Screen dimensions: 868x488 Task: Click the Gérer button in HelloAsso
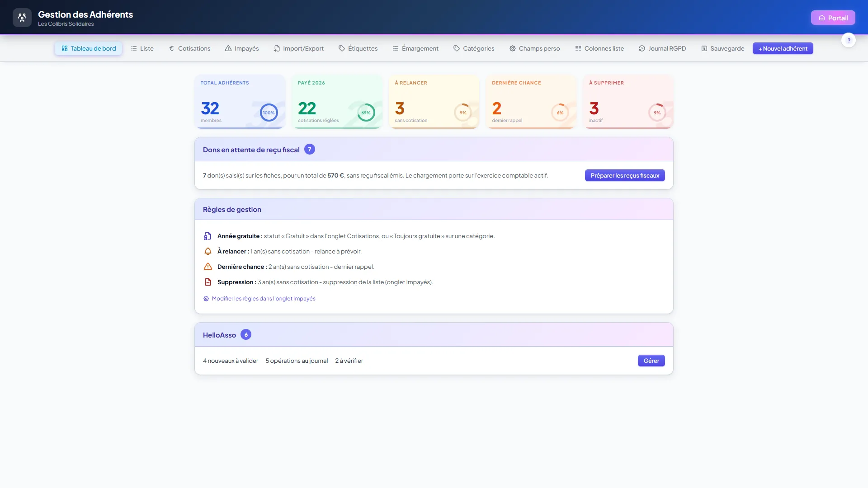(651, 361)
